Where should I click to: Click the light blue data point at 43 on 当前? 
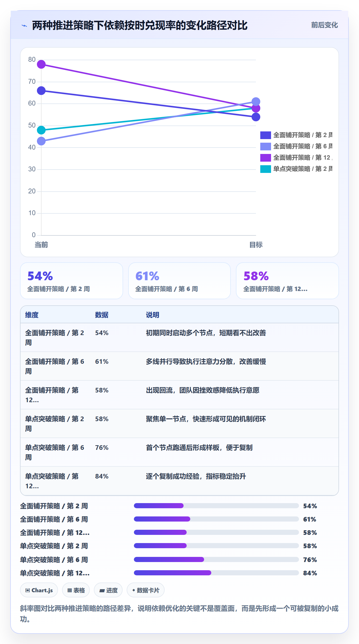coord(41,141)
